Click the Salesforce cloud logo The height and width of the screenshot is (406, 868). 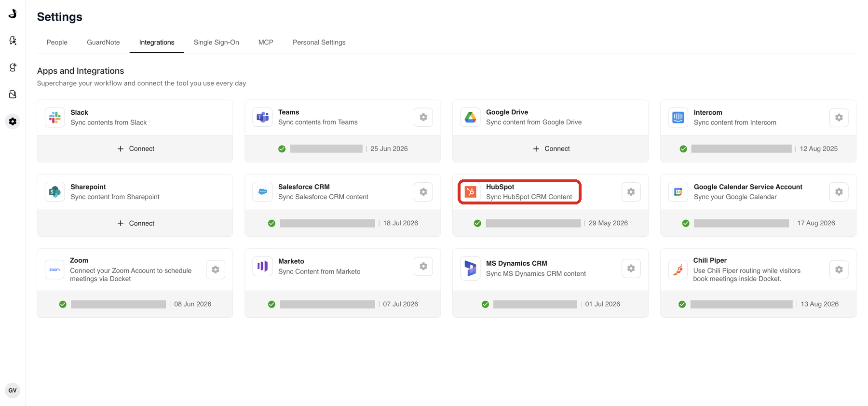[x=263, y=192]
